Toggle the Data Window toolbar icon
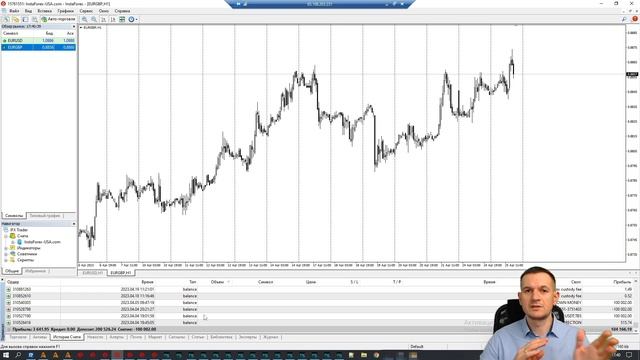The height and width of the screenshot is (360, 640). (35, 19)
